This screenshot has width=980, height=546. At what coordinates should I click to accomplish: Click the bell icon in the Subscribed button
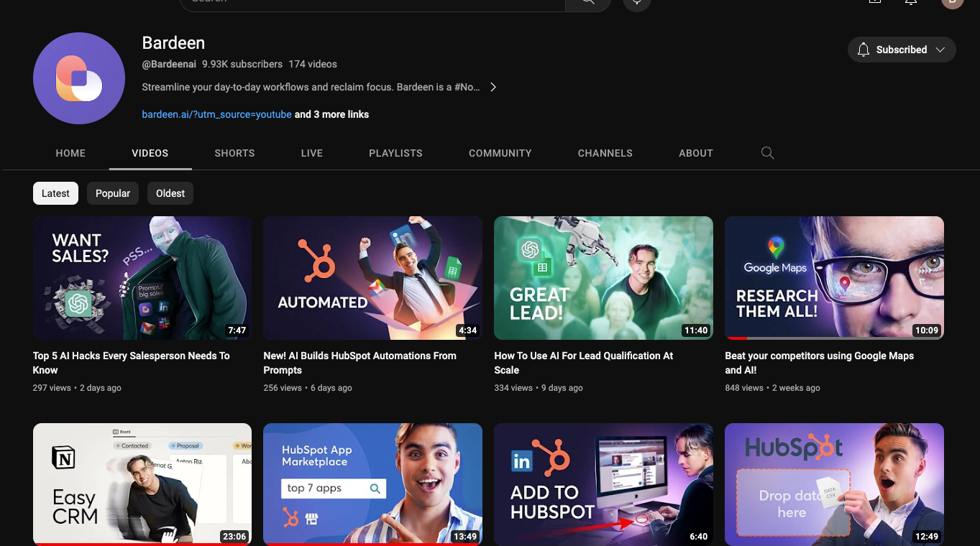(864, 50)
